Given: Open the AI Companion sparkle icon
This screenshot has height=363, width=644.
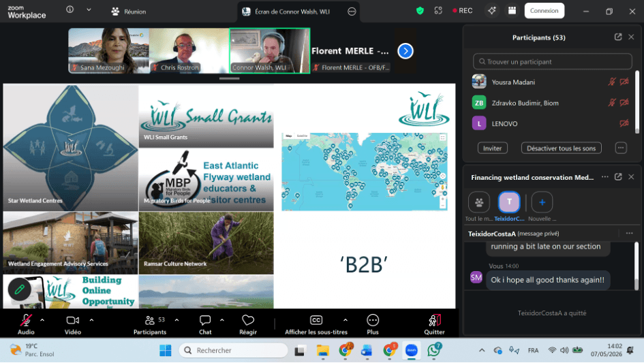Looking at the screenshot, I should (x=491, y=11).
